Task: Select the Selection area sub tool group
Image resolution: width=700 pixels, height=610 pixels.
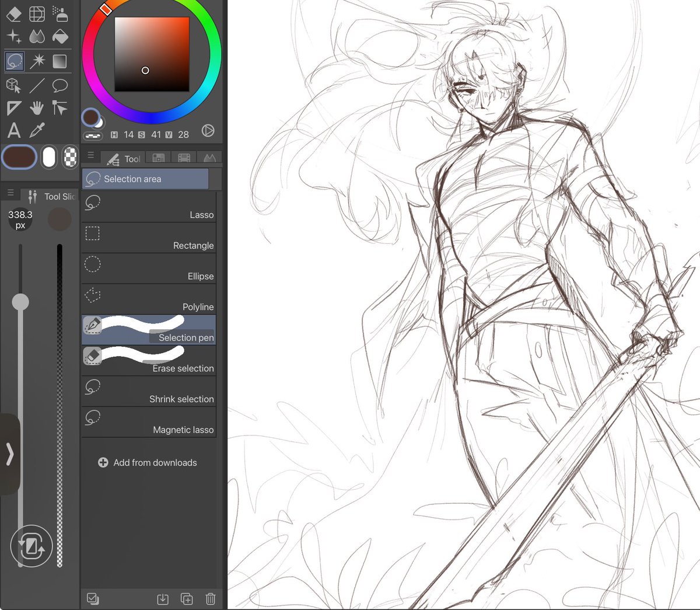Action: (145, 179)
